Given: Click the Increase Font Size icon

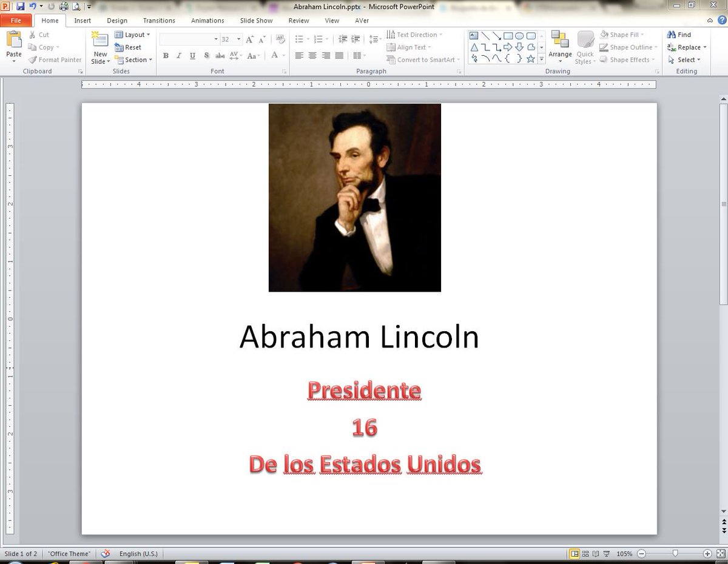Looking at the screenshot, I should coord(249,39).
